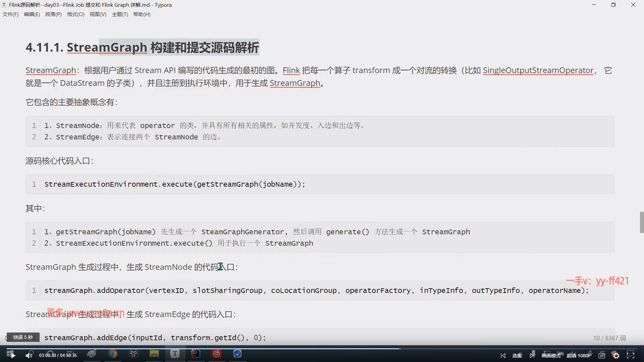The height and width of the screenshot is (362, 644).
Task: Open 超清 1080P quality selector
Action: click(579, 355)
